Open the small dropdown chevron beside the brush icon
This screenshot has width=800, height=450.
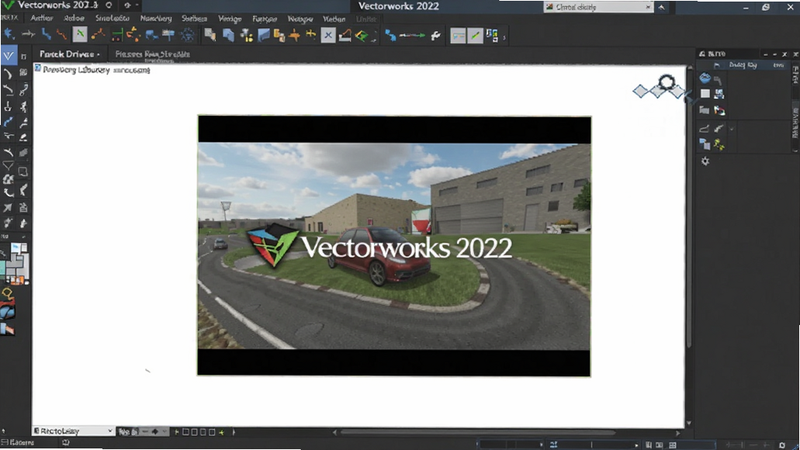point(732,129)
